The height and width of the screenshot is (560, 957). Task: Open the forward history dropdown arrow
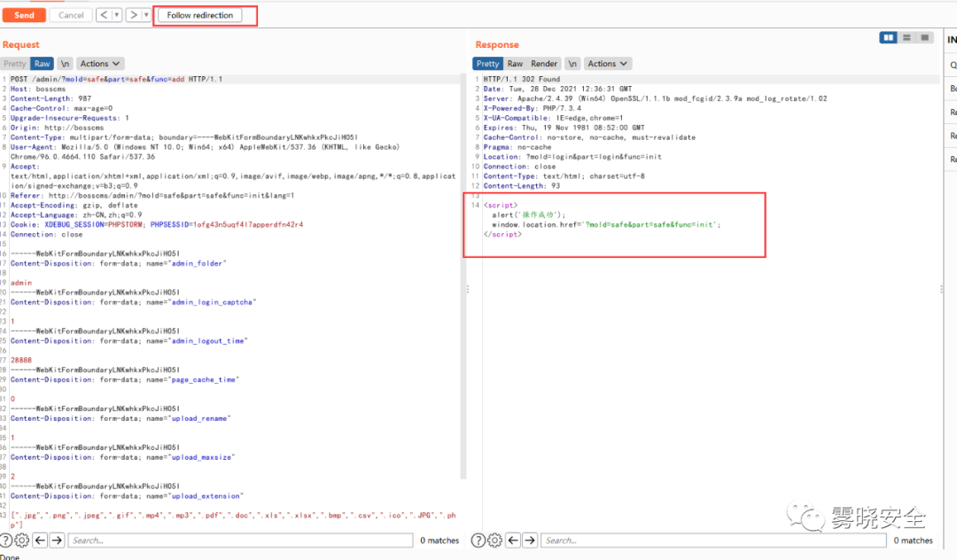click(146, 15)
